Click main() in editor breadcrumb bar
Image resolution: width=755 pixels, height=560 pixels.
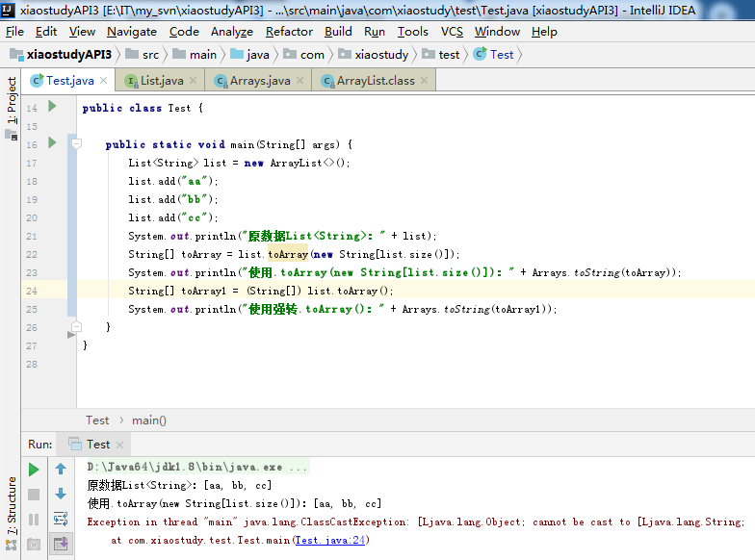148,420
